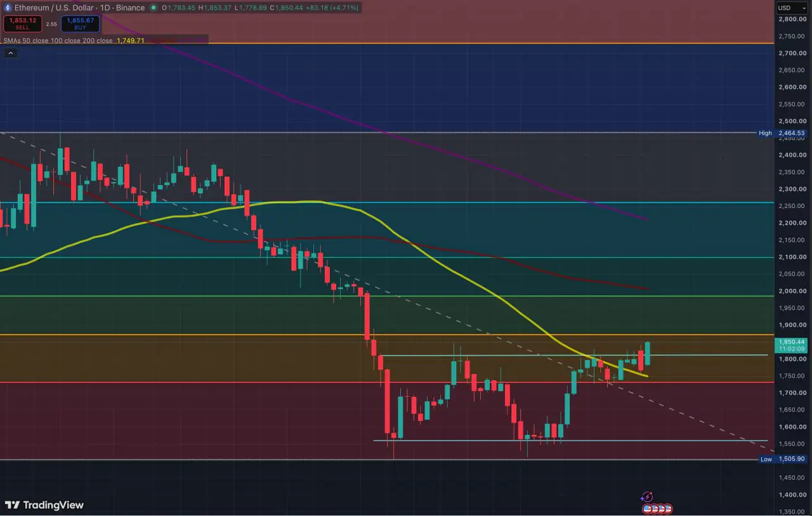Click the green market status dot

click(155, 8)
